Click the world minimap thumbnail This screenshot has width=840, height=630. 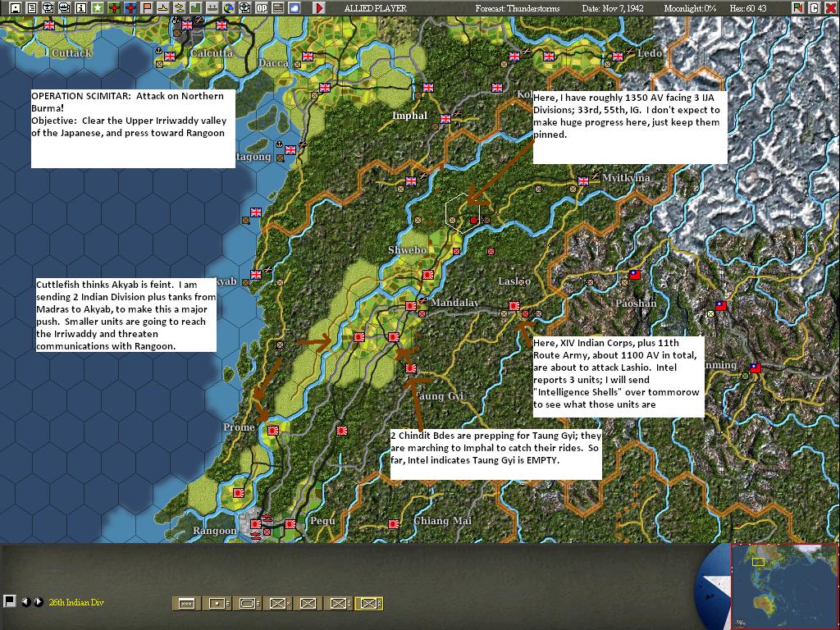(x=785, y=586)
